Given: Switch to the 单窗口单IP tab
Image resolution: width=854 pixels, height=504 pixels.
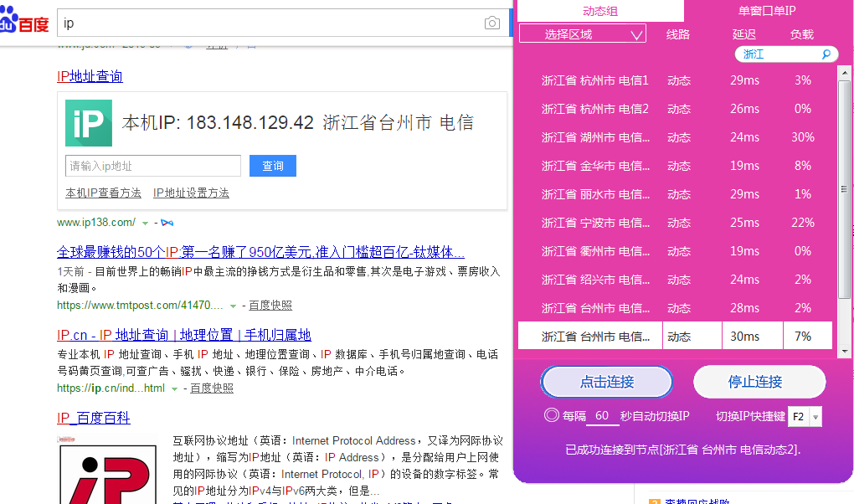Looking at the screenshot, I should point(767,11).
